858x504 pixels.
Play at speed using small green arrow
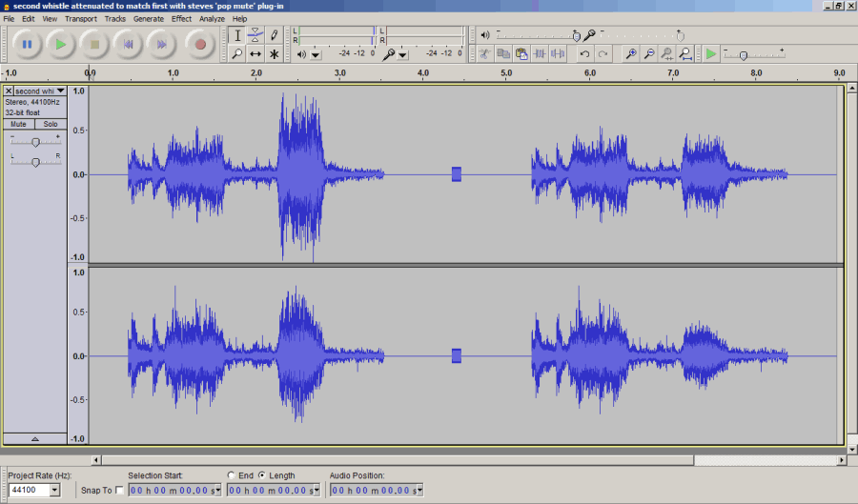710,53
